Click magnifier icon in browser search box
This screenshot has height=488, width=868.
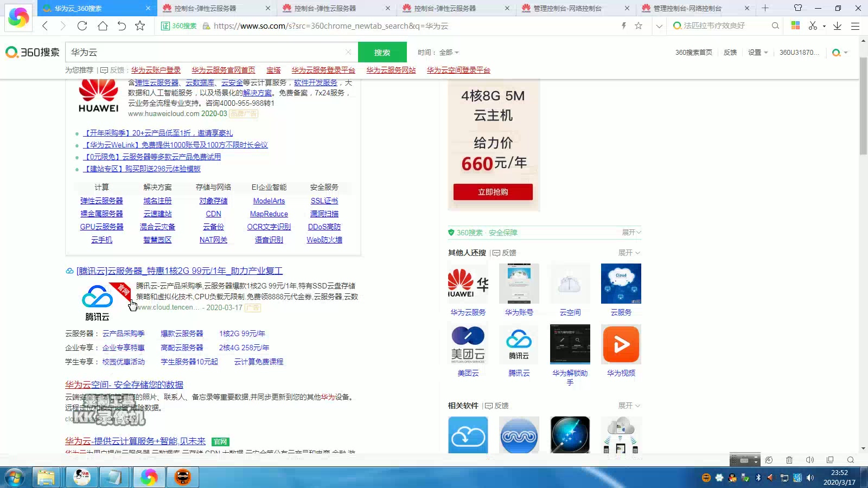coord(775,25)
